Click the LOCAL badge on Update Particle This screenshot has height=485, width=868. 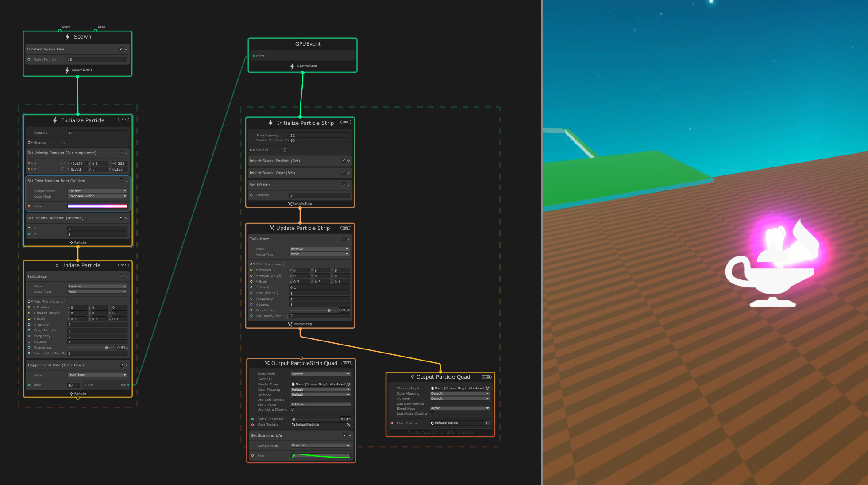(x=123, y=265)
